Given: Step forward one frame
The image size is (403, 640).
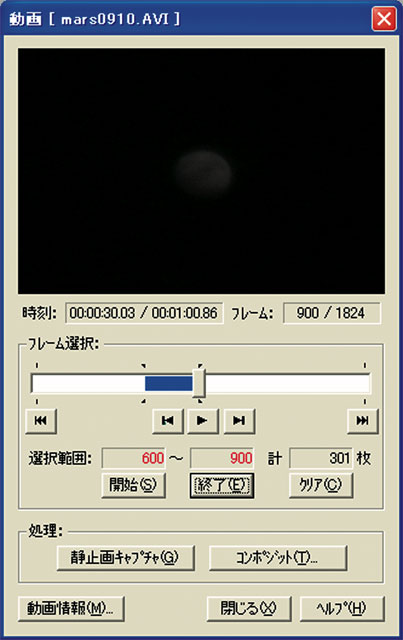Looking at the screenshot, I should pos(239,420).
